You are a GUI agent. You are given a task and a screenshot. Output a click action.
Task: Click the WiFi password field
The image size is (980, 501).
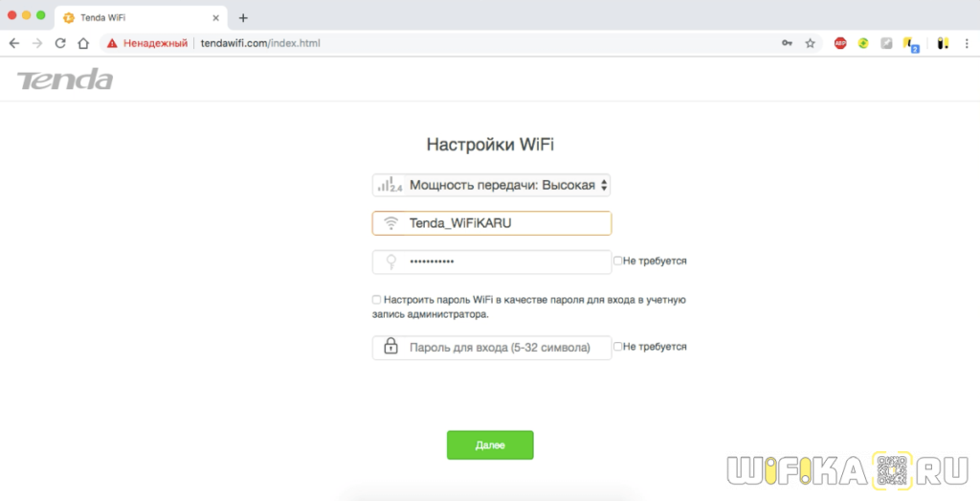coord(492,262)
